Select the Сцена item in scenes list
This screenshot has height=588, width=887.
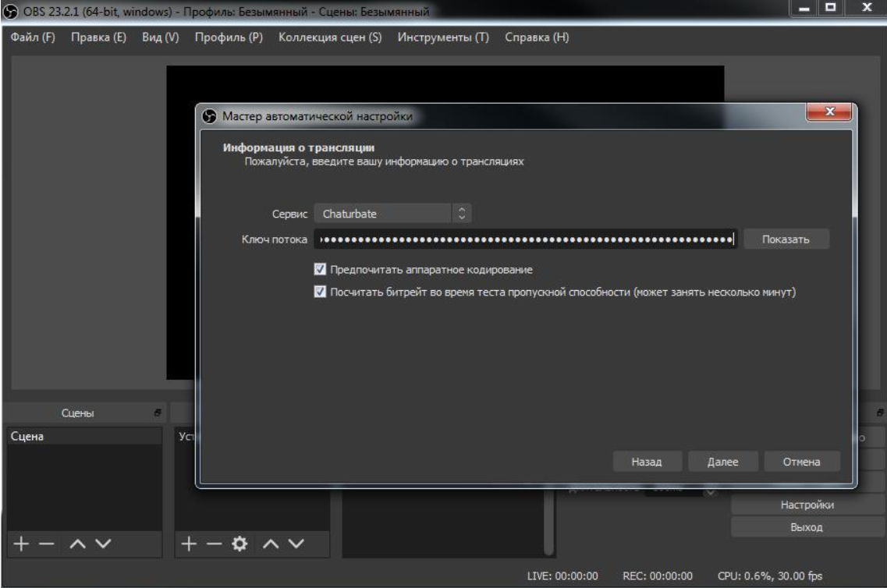tap(84, 436)
